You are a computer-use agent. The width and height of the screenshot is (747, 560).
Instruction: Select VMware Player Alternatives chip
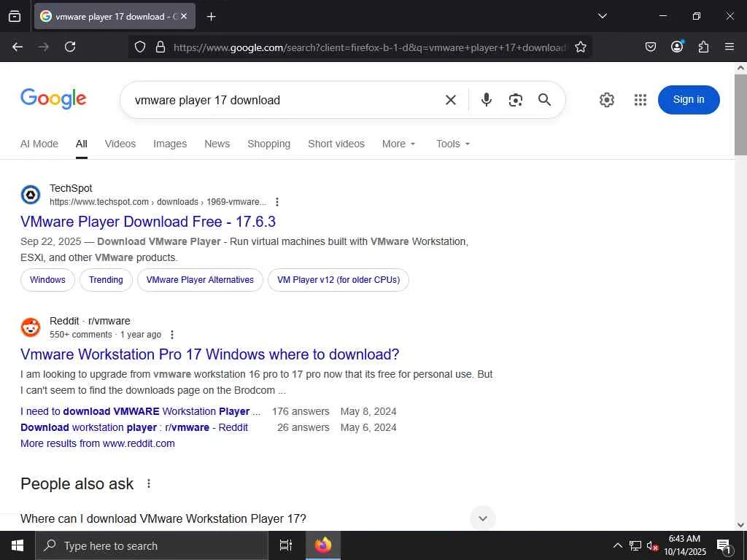click(200, 280)
